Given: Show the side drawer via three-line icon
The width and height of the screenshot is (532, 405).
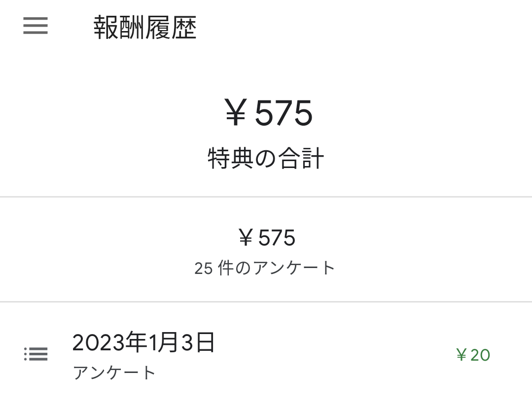Looking at the screenshot, I should click(35, 26).
